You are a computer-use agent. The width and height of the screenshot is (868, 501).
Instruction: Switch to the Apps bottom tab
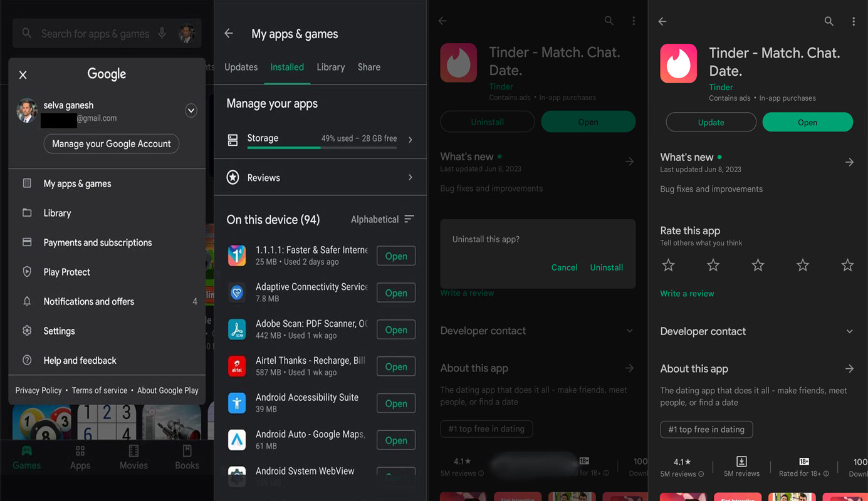point(80,457)
